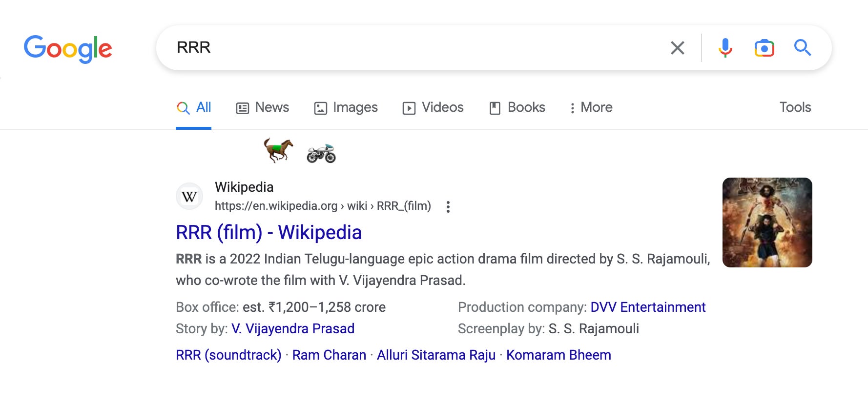This screenshot has width=868, height=405.
Task: Open search by image camera
Action: click(x=764, y=48)
